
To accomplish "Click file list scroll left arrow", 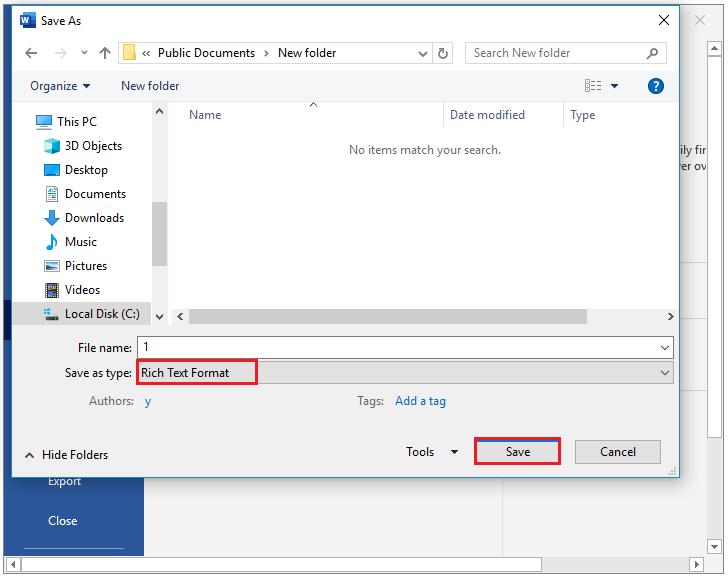I will point(180,317).
